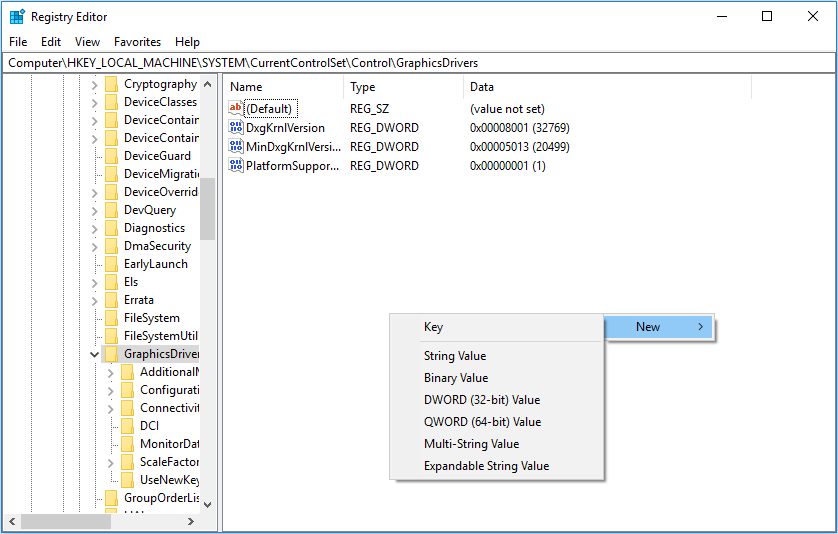
Task: Click the DeviceGuard folder icon
Action: (x=111, y=156)
